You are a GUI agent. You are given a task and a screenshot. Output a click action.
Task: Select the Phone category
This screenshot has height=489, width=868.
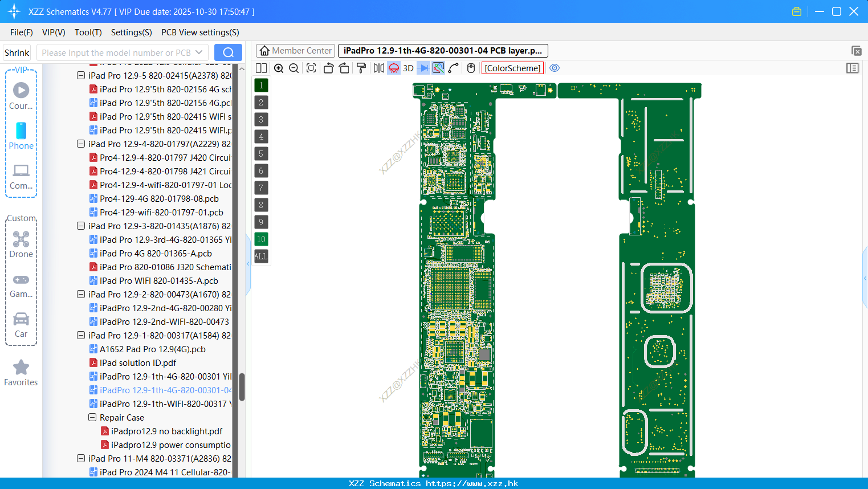tap(21, 136)
